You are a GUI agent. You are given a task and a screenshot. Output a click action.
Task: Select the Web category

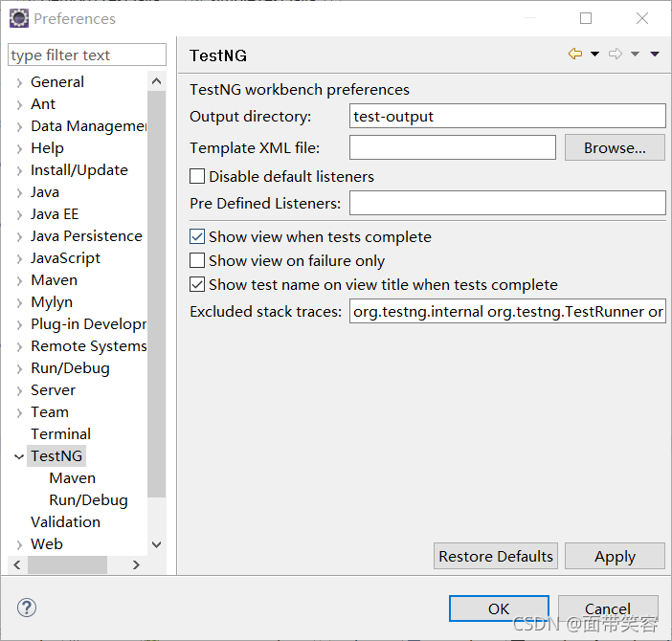click(x=46, y=544)
